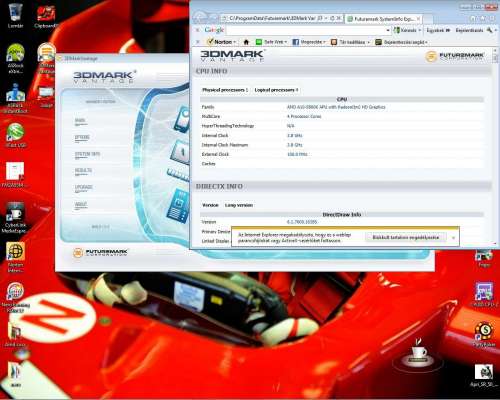Select the Long version tab under DirectX Info
The height and width of the screenshot is (400, 500).
click(239, 205)
